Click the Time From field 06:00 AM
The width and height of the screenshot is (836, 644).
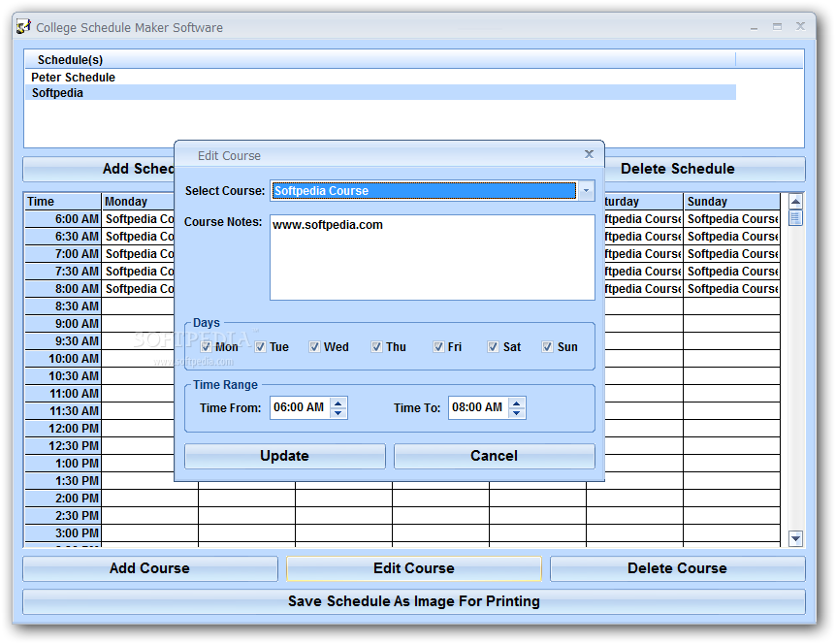(x=300, y=407)
